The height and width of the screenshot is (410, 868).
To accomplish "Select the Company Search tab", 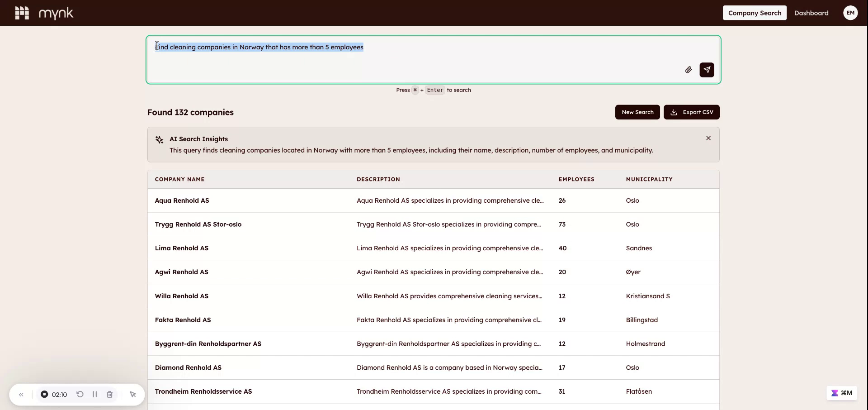I will coord(754,13).
